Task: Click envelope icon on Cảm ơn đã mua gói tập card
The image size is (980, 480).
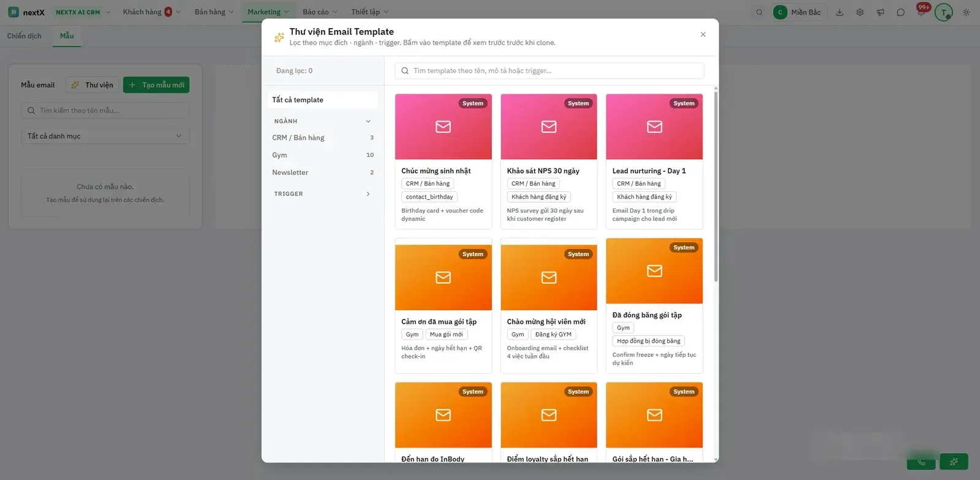Action: [x=443, y=278]
